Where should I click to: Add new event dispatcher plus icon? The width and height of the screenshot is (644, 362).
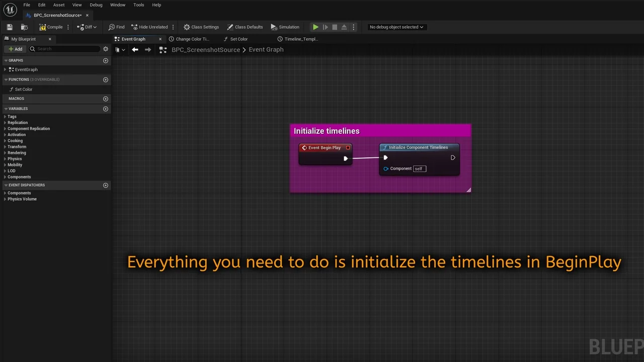click(106, 185)
